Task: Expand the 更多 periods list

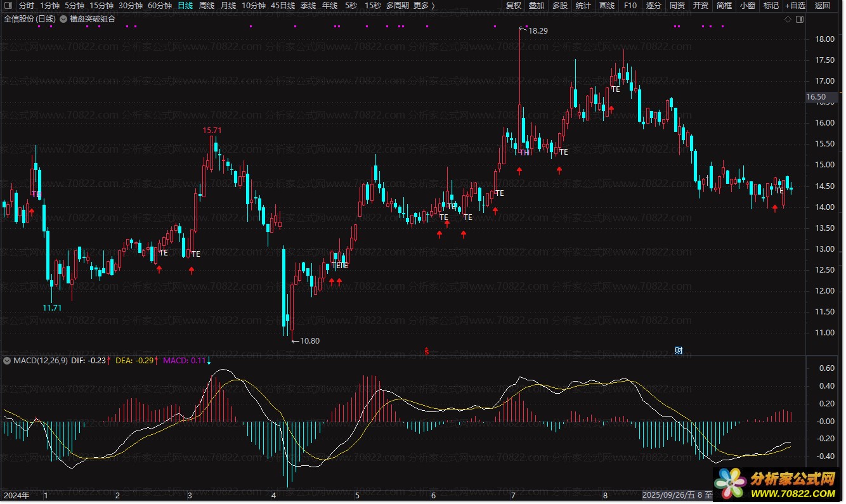Action: pyautogui.click(x=424, y=6)
